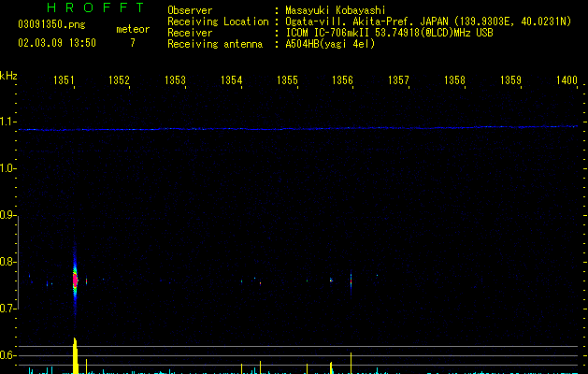Click the meteor count value 7
Image resolution: width=588 pixels, height=374 pixels.
coord(133,43)
